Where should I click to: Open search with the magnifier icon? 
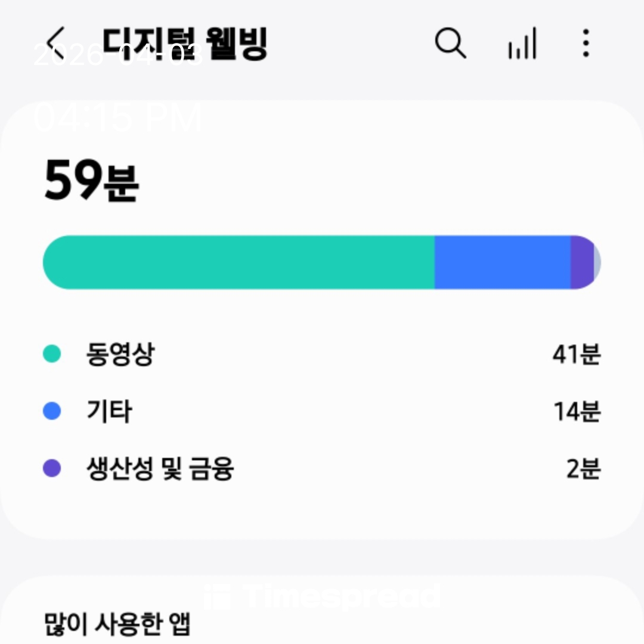pos(450,44)
